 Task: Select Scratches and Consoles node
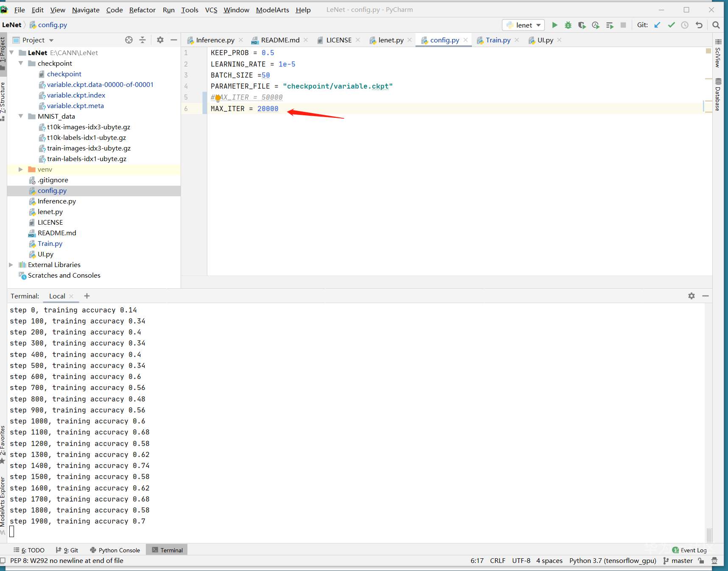(x=64, y=276)
